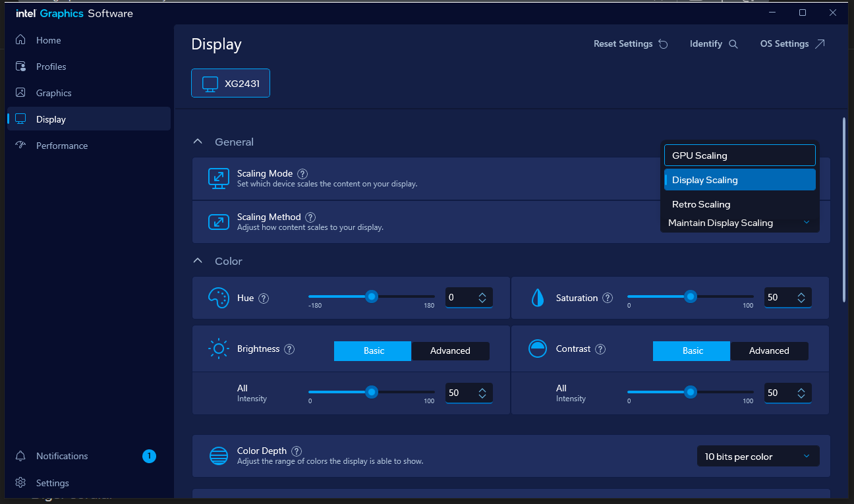The width and height of the screenshot is (854, 504).
Task: Click the Contrast help icon
Action: point(600,349)
